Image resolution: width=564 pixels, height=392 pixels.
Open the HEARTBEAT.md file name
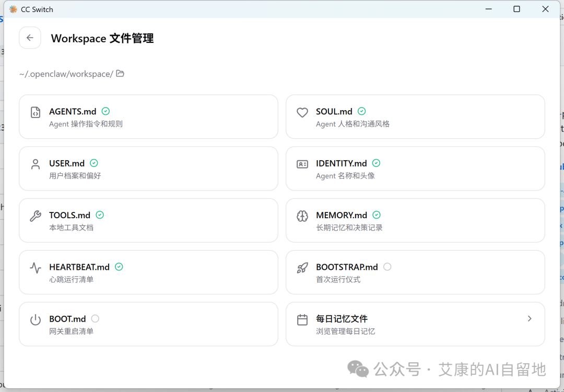click(79, 267)
